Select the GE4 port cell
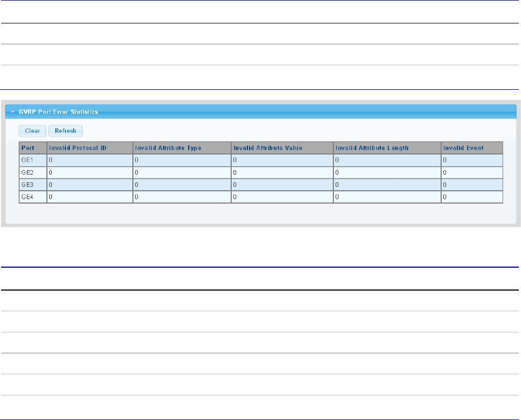 (x=33, y=197)
